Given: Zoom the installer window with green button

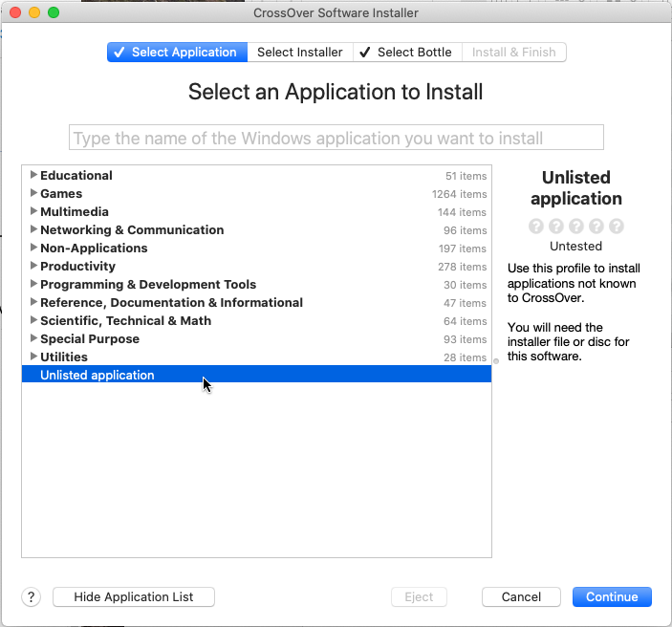Looking at the screenshot, I should click(54, 12).
